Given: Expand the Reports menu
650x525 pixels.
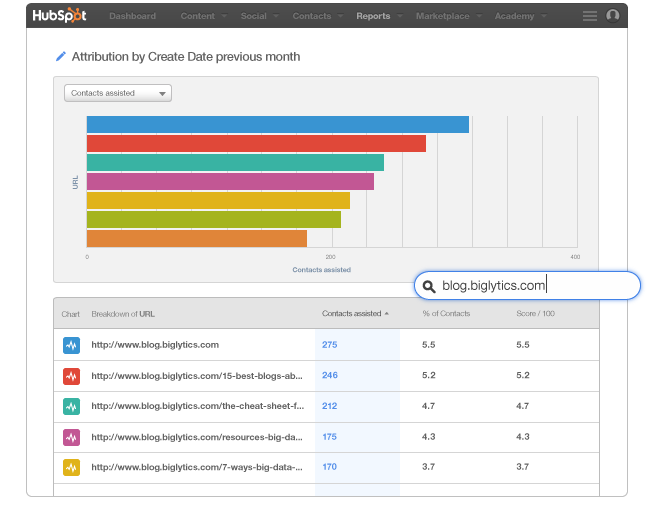Looking at the screenshot, I should (379, 16).
